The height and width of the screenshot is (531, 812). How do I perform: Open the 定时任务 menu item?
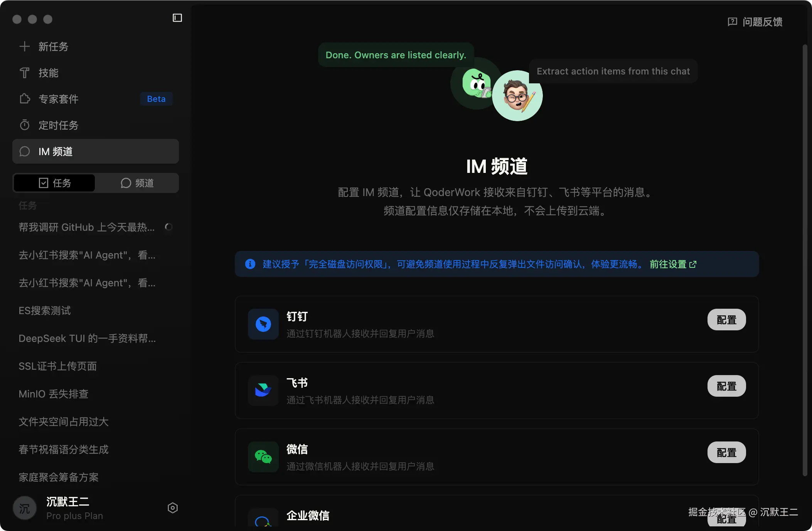(96, 125)
